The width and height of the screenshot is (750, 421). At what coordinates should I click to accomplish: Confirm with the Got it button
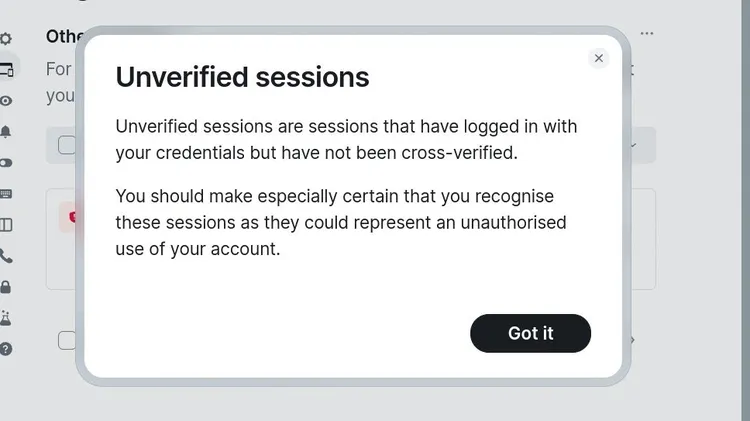530,333
